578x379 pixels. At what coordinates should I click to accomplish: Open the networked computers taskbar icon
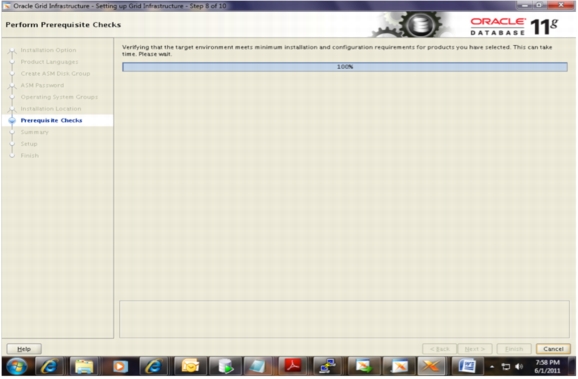pyautogui.click(x=327, y=367)
